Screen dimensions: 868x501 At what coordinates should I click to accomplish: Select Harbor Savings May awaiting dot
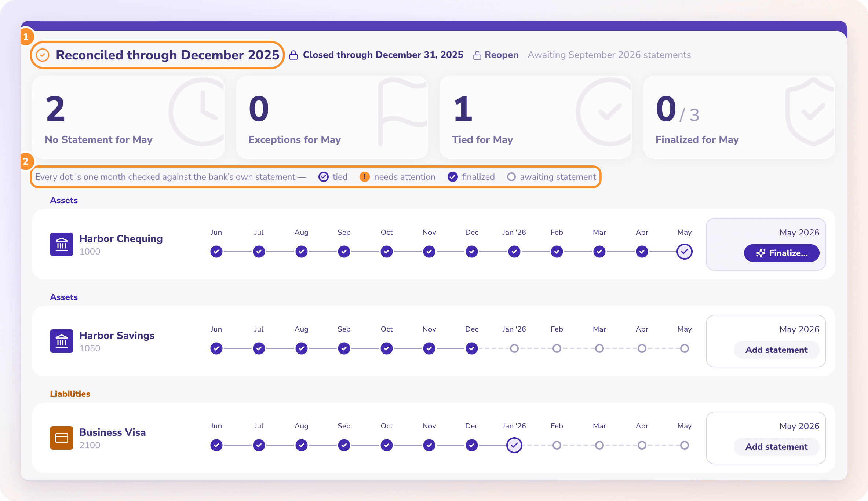coord(685,348)
